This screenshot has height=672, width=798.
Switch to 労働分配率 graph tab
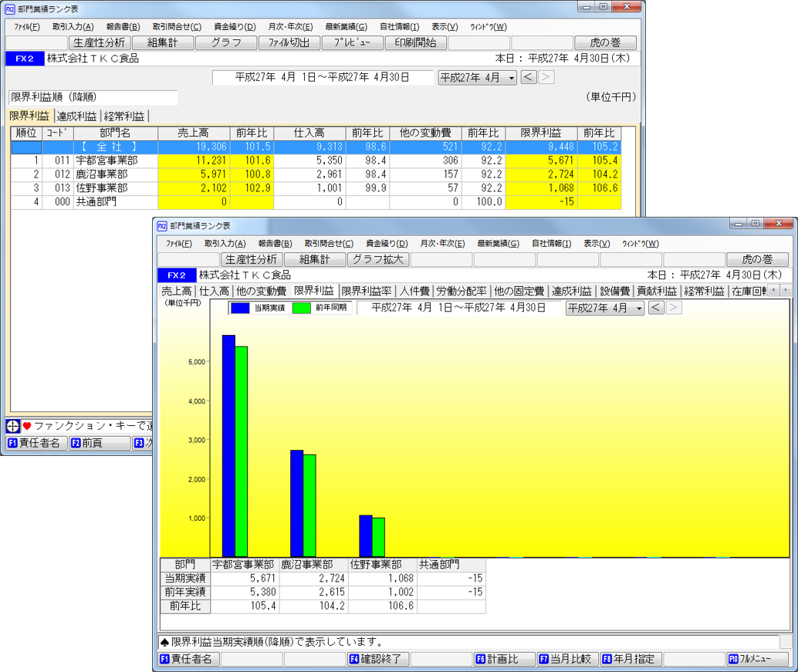(462, 292)
